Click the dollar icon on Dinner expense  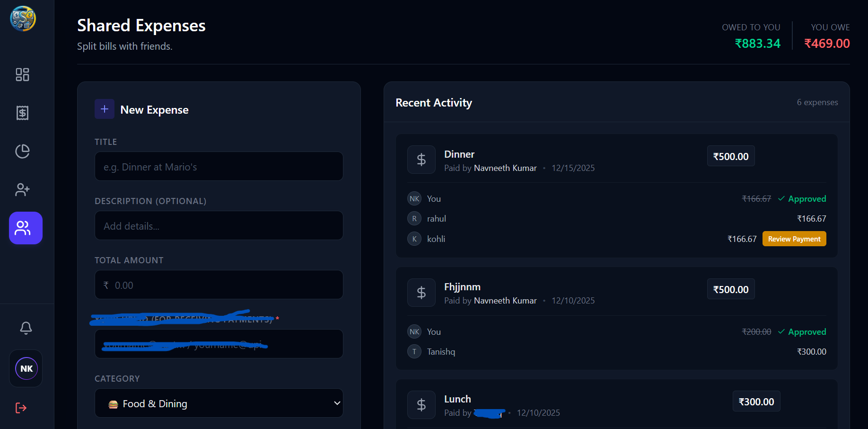click(421, 160)
